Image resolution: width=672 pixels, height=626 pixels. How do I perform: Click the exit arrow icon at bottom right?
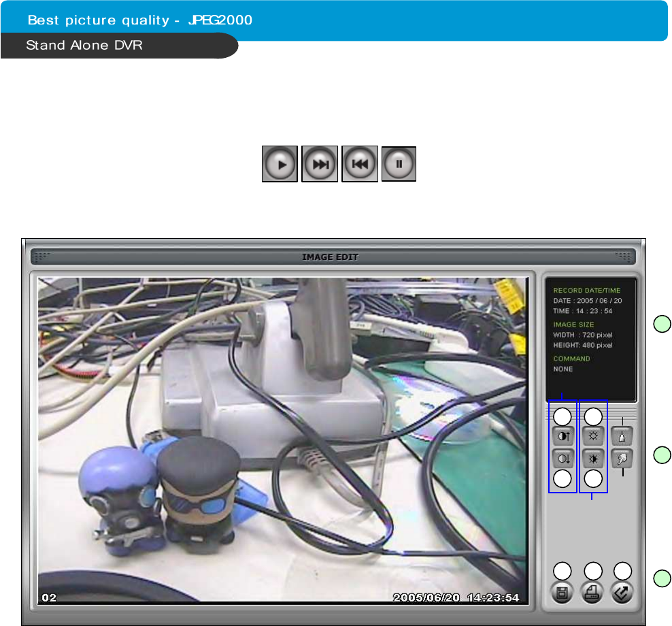[x=622, y=592]
